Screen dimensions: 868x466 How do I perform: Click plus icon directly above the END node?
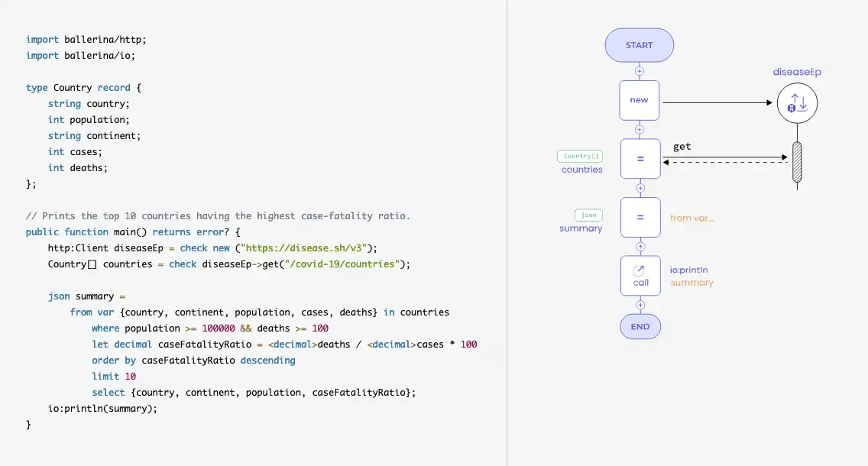point(640,305)
